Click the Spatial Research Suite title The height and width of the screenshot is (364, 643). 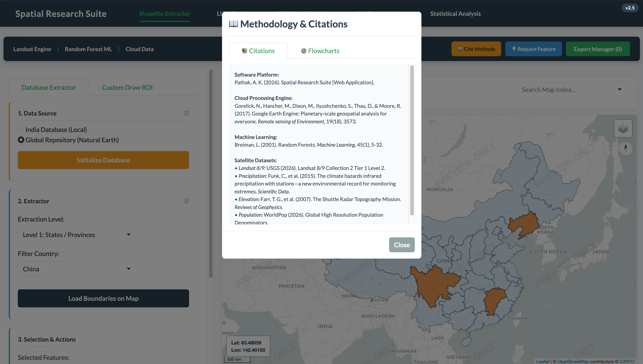[61, 13]
